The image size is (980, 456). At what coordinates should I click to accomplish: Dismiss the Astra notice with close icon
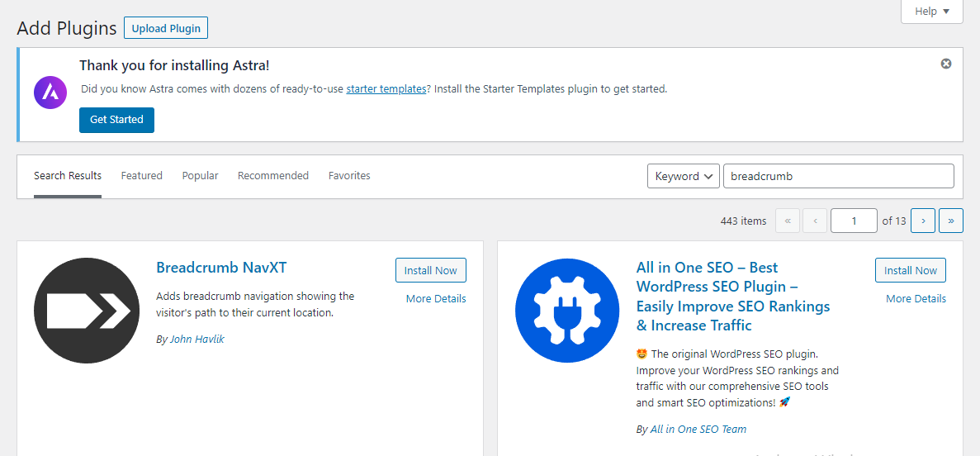click(945, 64)
